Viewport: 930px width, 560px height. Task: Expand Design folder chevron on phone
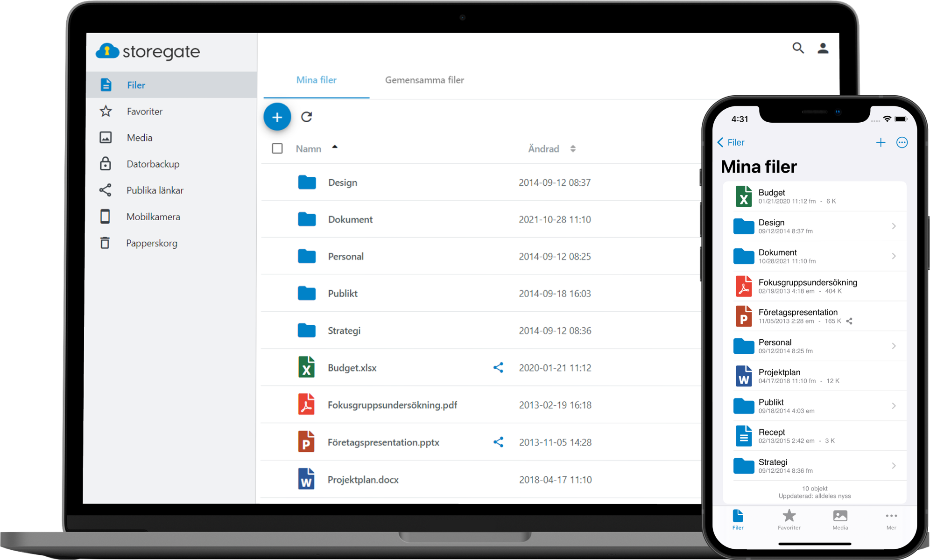click(894, 226)
